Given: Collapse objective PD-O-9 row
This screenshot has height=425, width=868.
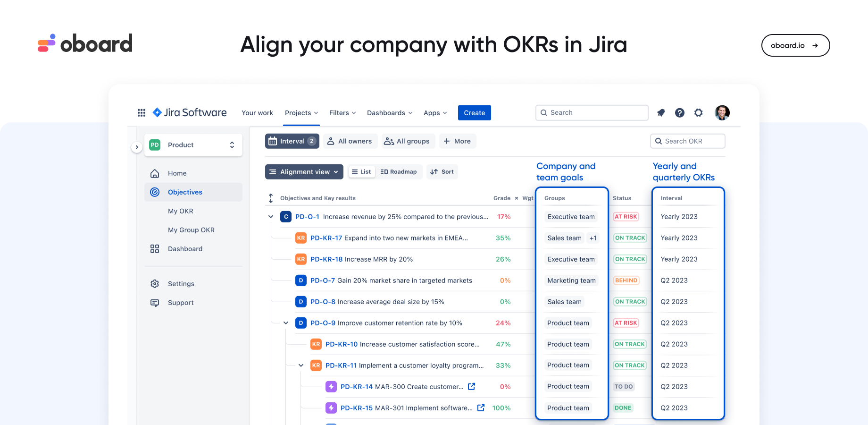Looking at the screenshot, I should click(x=286, y=323).
